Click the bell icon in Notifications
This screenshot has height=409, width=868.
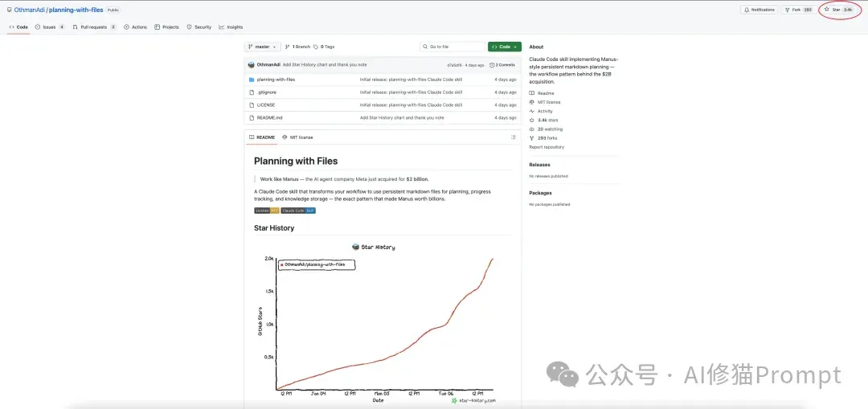[x=747, y=10]
